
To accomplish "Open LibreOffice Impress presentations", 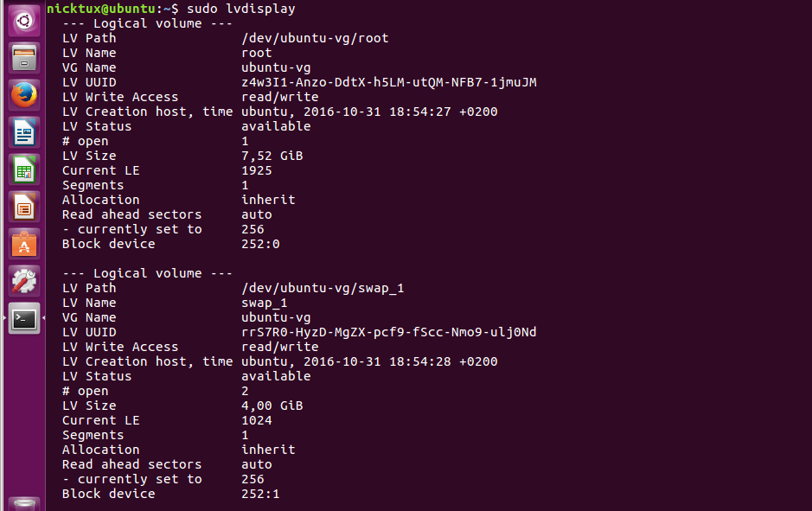I will click(24, 207).
